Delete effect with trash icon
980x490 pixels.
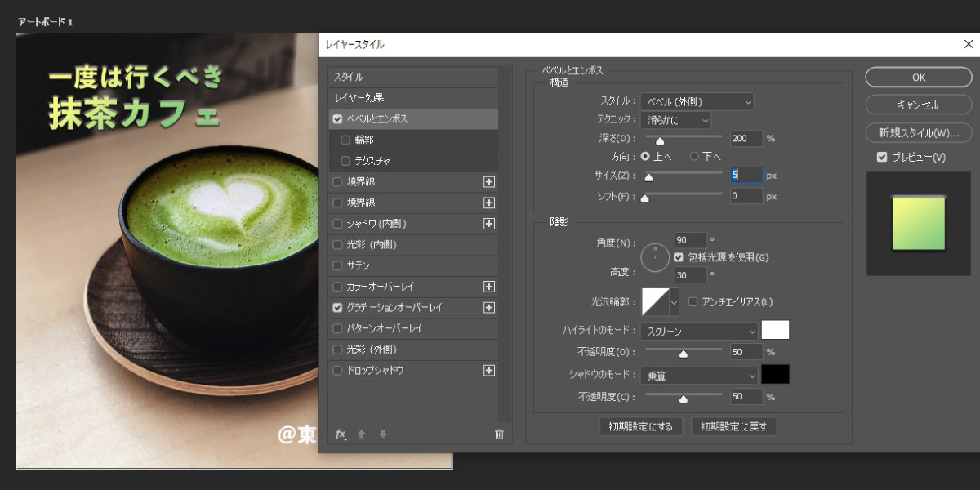tap(500, 434)
